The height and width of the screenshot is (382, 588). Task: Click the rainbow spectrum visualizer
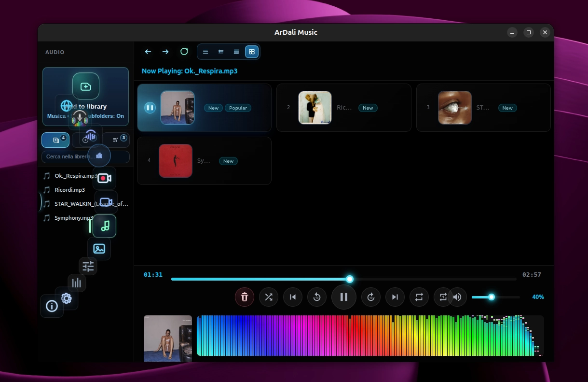[x=370, y=336]
